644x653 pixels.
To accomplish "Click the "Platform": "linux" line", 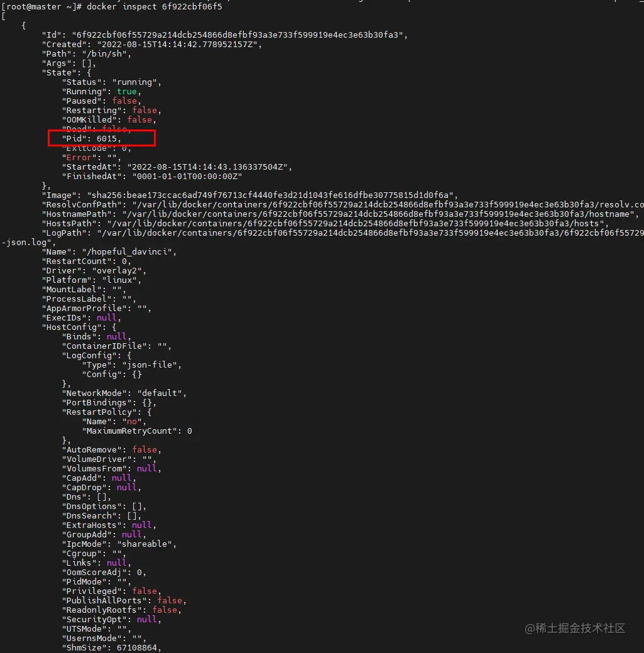I will [92, 280].
